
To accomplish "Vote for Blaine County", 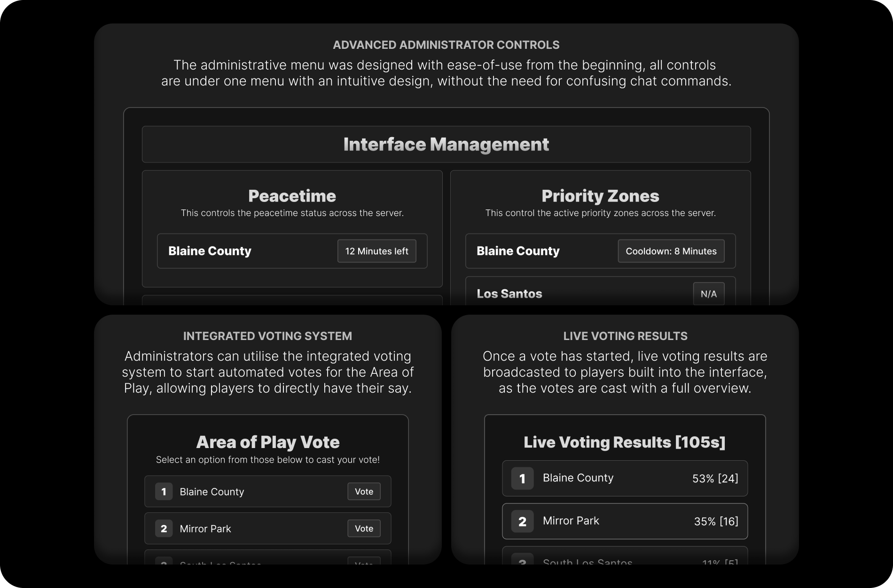I will tap(363, 491).
